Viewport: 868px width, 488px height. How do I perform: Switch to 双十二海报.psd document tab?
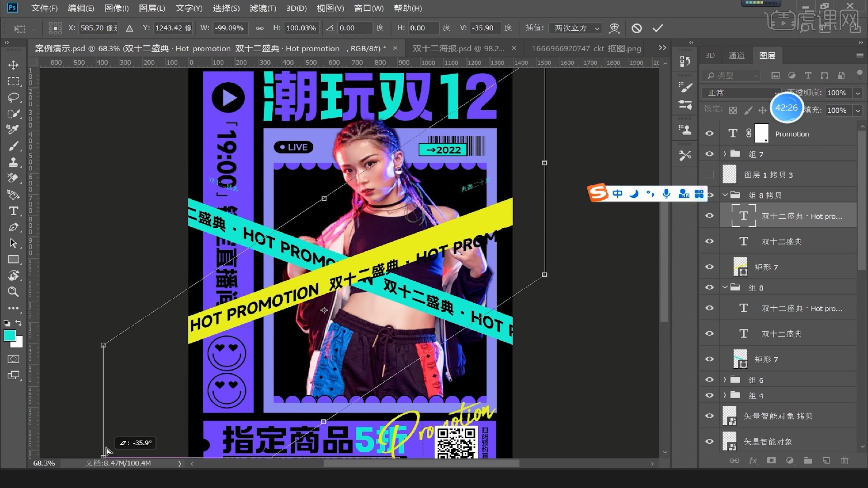pos(458,48)
